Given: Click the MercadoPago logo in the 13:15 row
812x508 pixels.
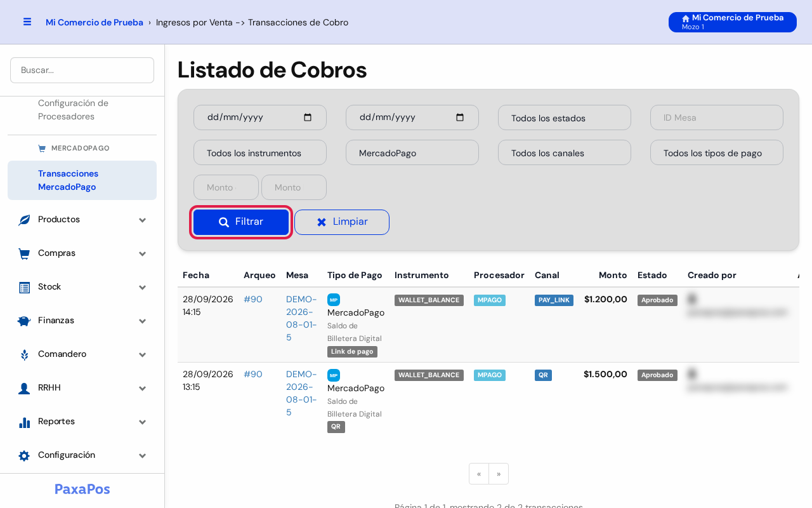Looking at the screenshot, I should pyautogui.click(x=334, y=375).
